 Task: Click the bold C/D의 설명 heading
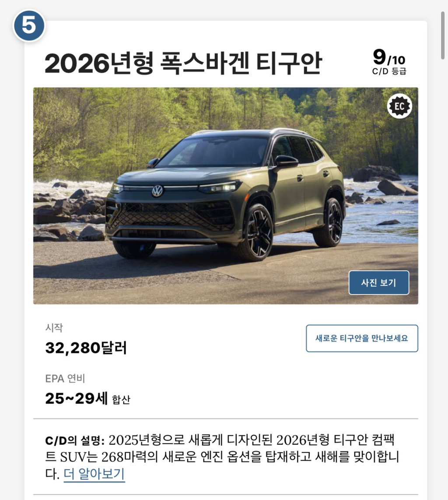click(x=75, y=441)
